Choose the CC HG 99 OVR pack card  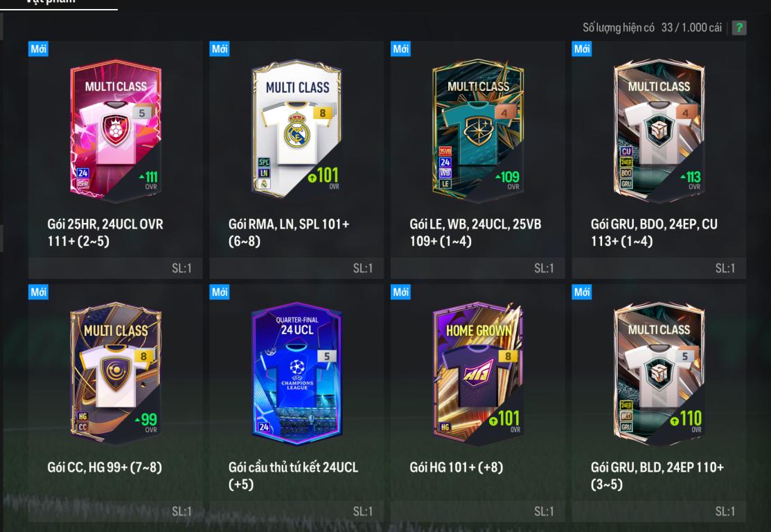click(116, 373)
